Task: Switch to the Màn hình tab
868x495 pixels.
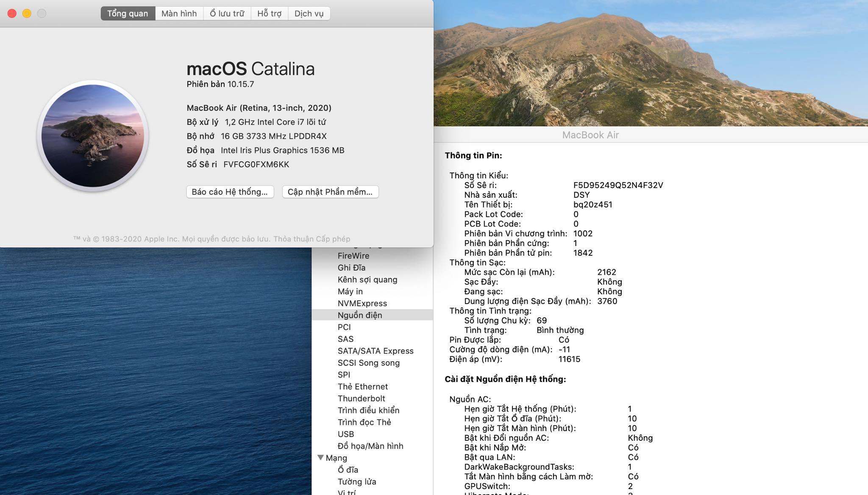Action: point(179,14)
